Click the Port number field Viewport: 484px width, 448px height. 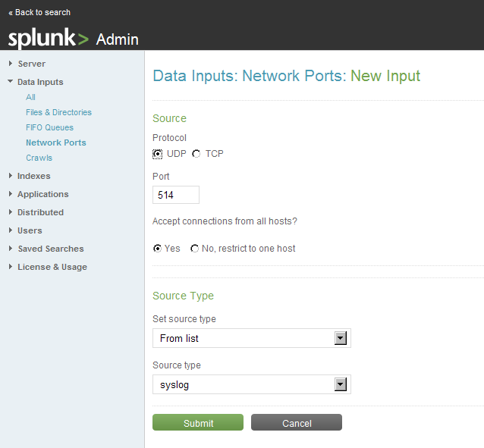tap(176, 195)
